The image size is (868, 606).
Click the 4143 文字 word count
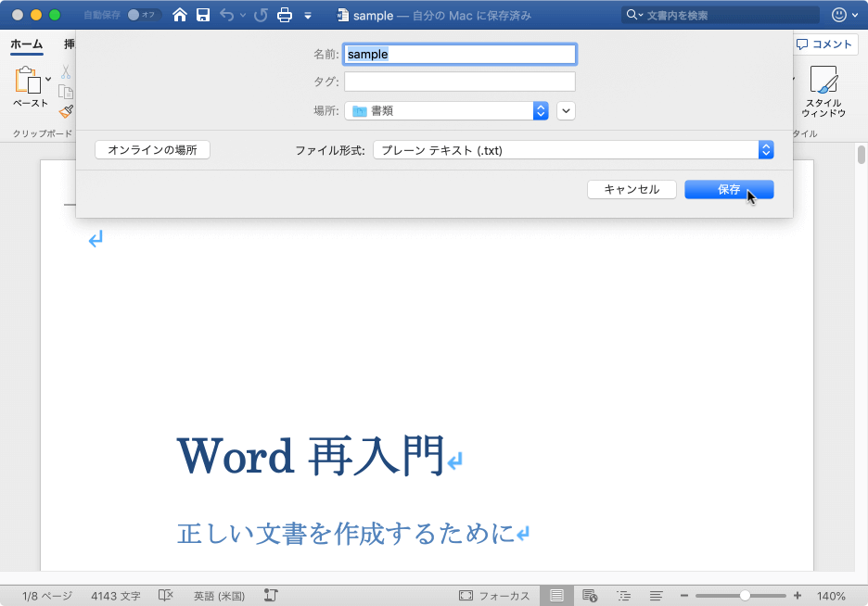point(116,596)
